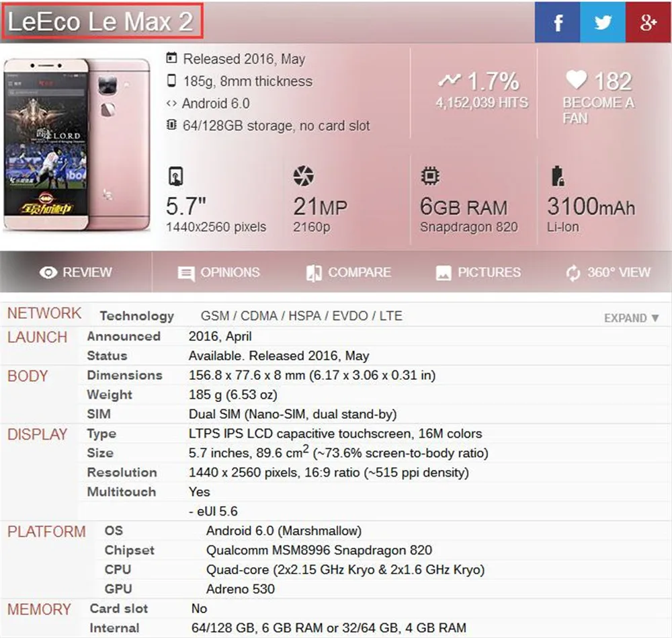
Task: Open the Platform section heading
Action: 47,532
